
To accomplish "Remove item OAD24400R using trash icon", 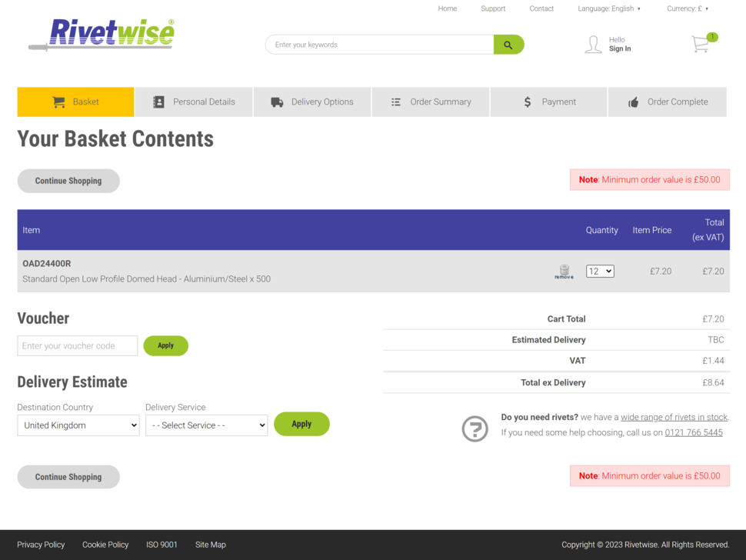I will pos(564,272).
